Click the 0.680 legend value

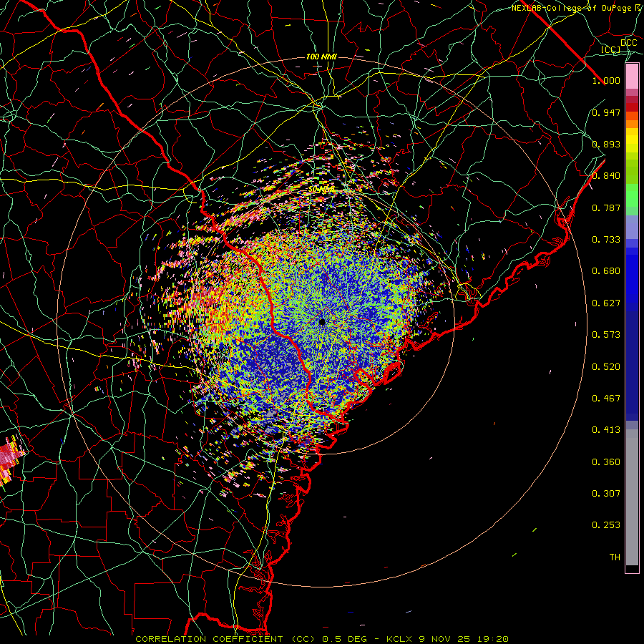click(606, 271)
